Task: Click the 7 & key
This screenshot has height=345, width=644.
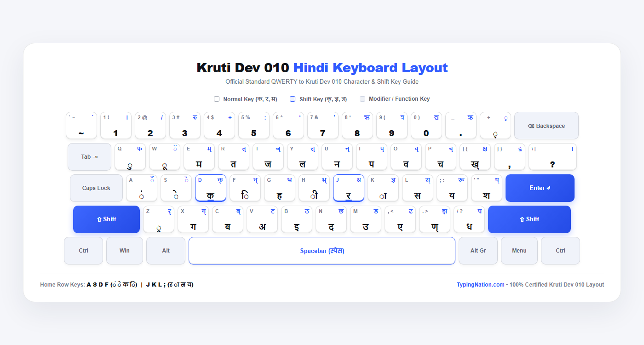Action: 322,126
